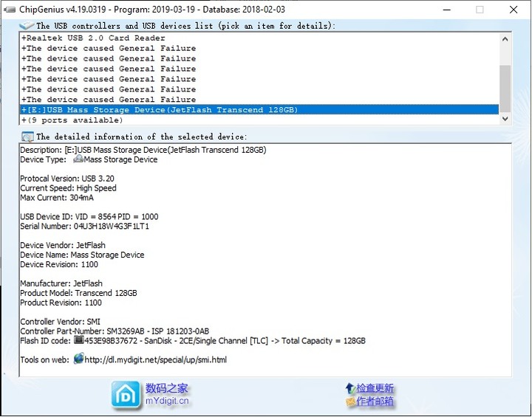Close the ChipGenius window
Viewport: 532px width, 417px height.
(x=514, y=10)
